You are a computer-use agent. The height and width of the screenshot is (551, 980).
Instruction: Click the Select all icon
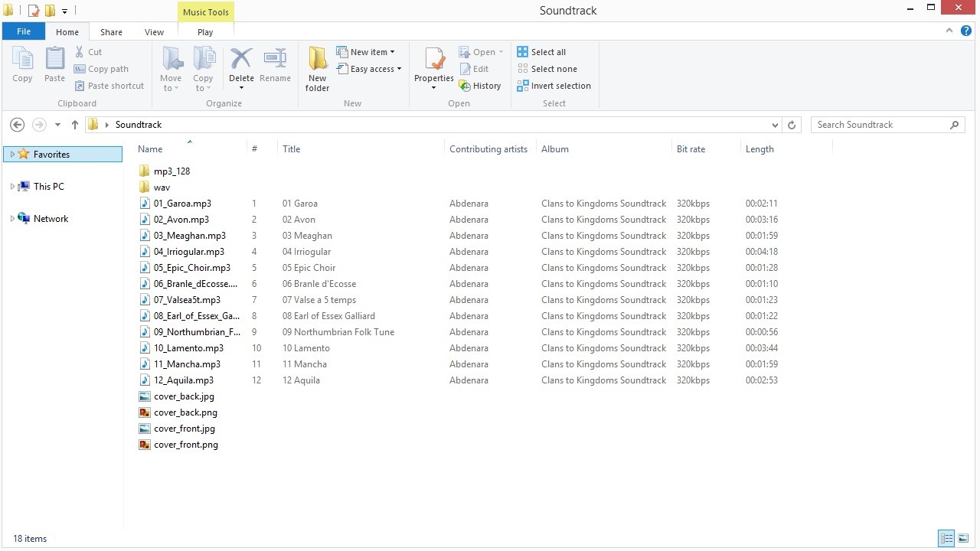(523, 52)
